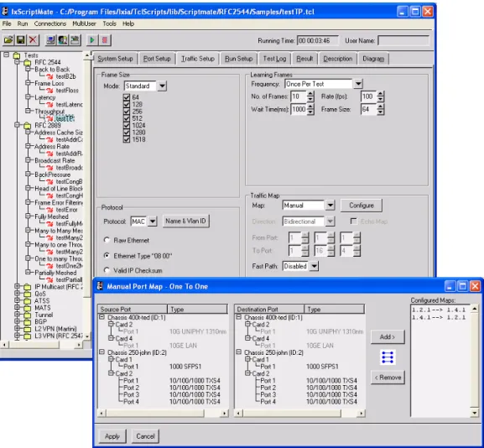The height and width of the screenshot is (448, 484).
Task: Toggle the 1518 frame size checkbox
Action: pyautogui.click(x=127, y=139)
